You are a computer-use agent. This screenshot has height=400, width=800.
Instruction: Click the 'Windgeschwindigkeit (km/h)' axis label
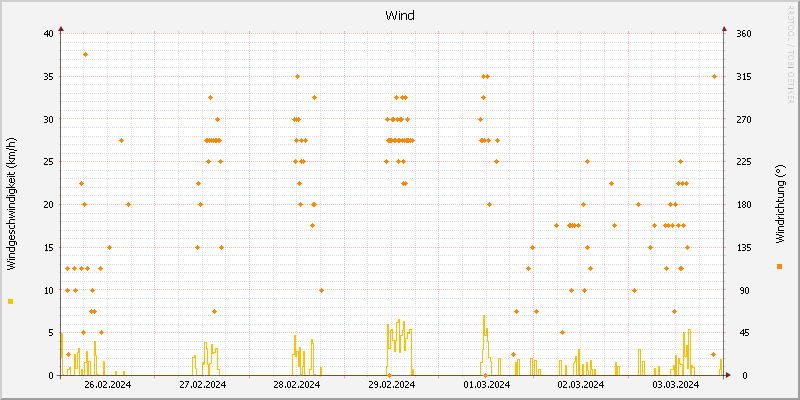click(12, 204)
